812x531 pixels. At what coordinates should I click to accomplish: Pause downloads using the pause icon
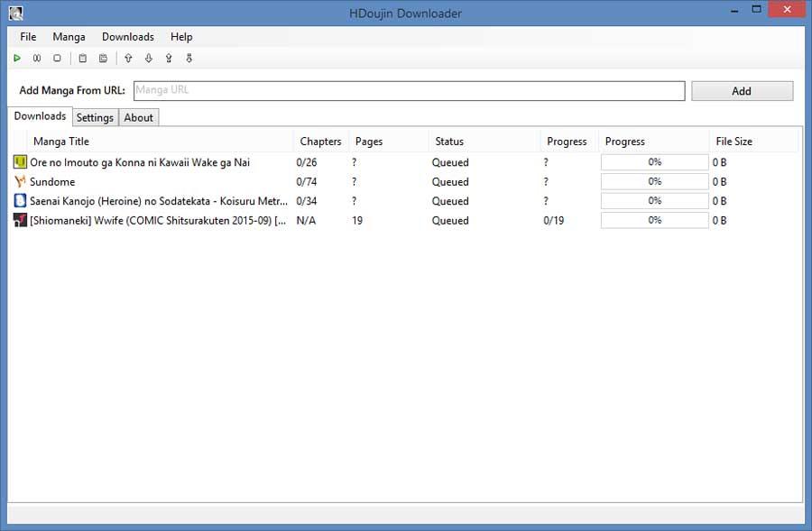37,59
